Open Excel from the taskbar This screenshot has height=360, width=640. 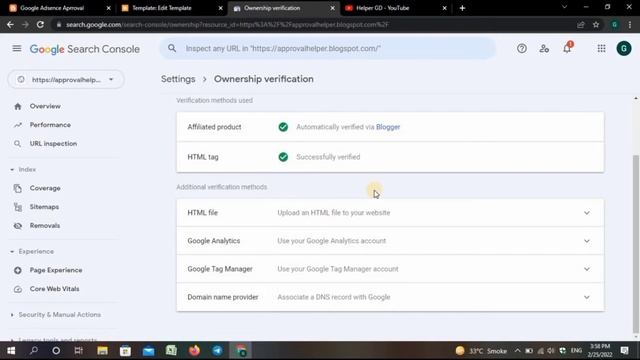click(171, 351)
